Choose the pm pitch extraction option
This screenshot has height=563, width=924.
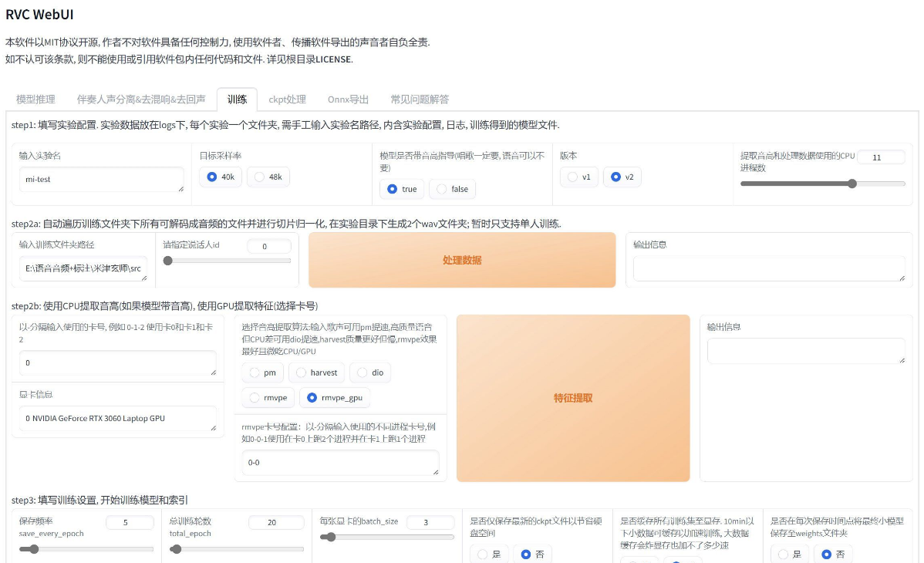[x=262, y=373]
